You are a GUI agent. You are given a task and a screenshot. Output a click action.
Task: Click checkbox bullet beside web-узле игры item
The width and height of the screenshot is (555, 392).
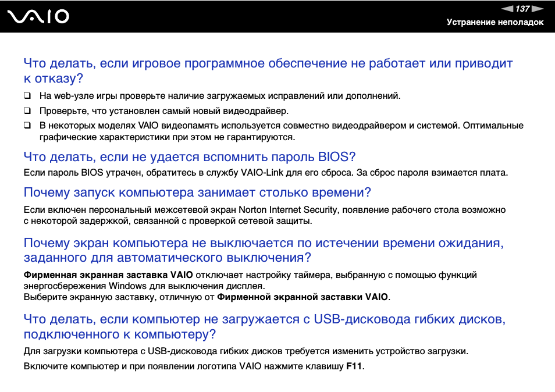click(x=27, y=95)
